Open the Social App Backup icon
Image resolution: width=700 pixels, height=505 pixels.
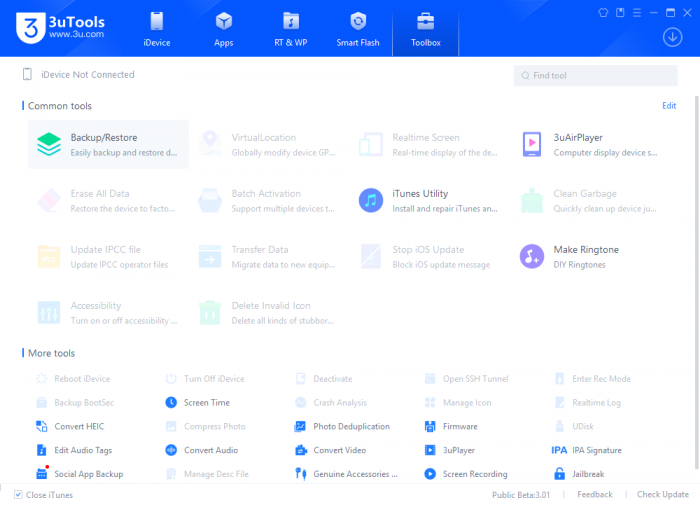(42, 473)
